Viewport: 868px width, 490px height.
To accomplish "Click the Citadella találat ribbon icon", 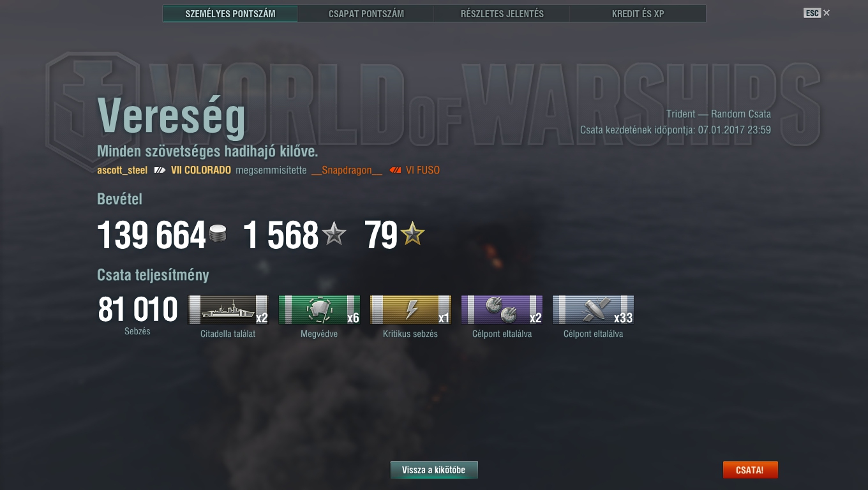I will coord(228,309).
